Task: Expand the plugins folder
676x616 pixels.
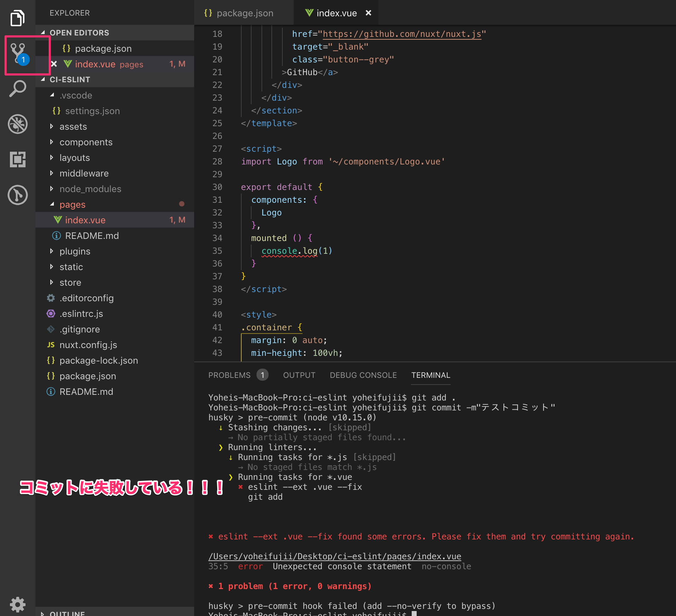Action: (52, 251)
